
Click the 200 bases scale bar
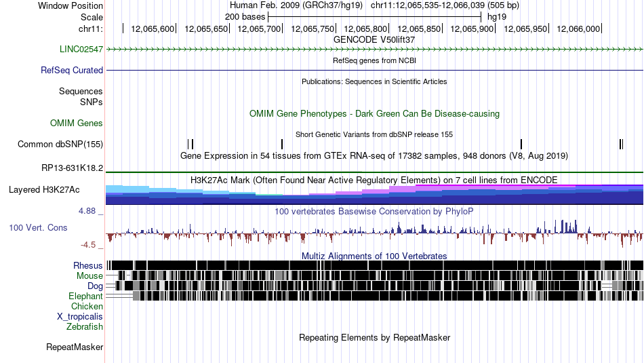[x=374, y=17]
